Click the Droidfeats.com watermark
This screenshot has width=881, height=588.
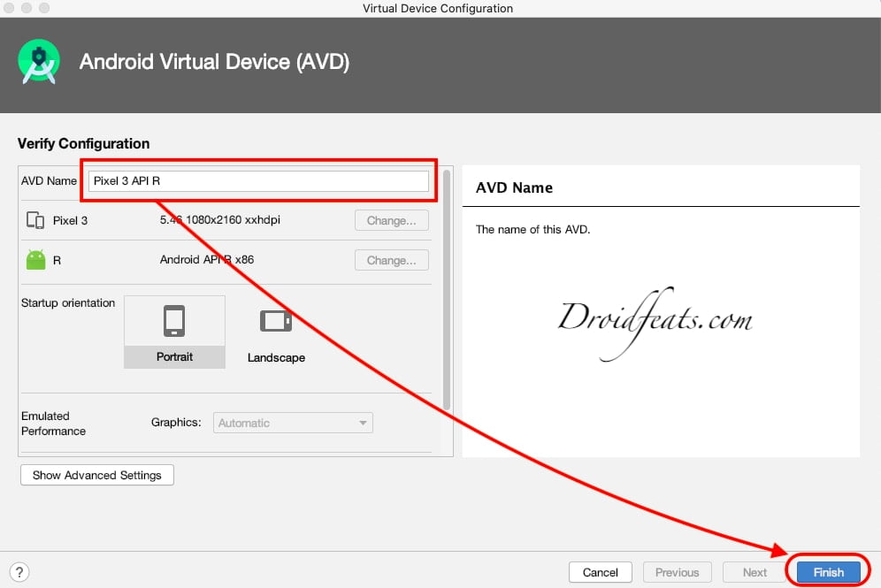pyautogui.click(x=656, y=318)
